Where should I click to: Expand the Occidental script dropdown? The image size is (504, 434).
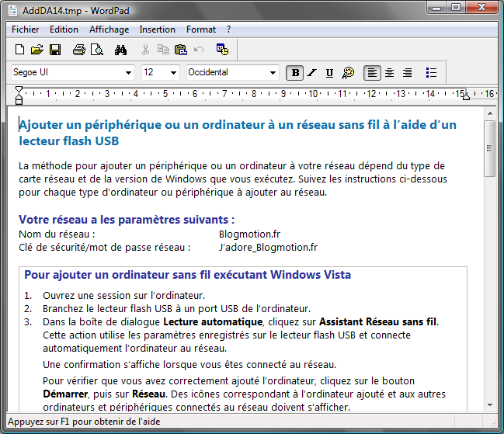click(273, 73)
